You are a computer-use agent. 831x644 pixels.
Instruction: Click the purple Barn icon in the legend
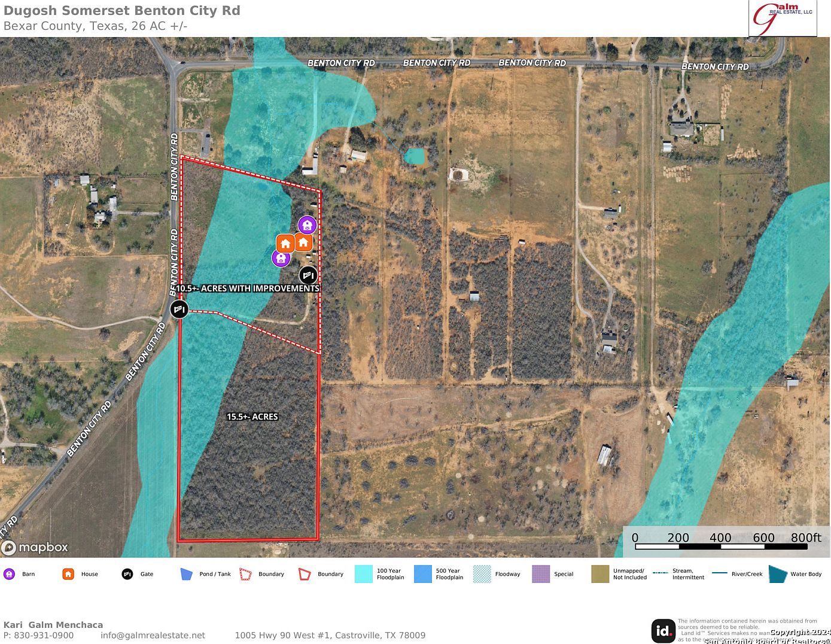pos(10,573)
